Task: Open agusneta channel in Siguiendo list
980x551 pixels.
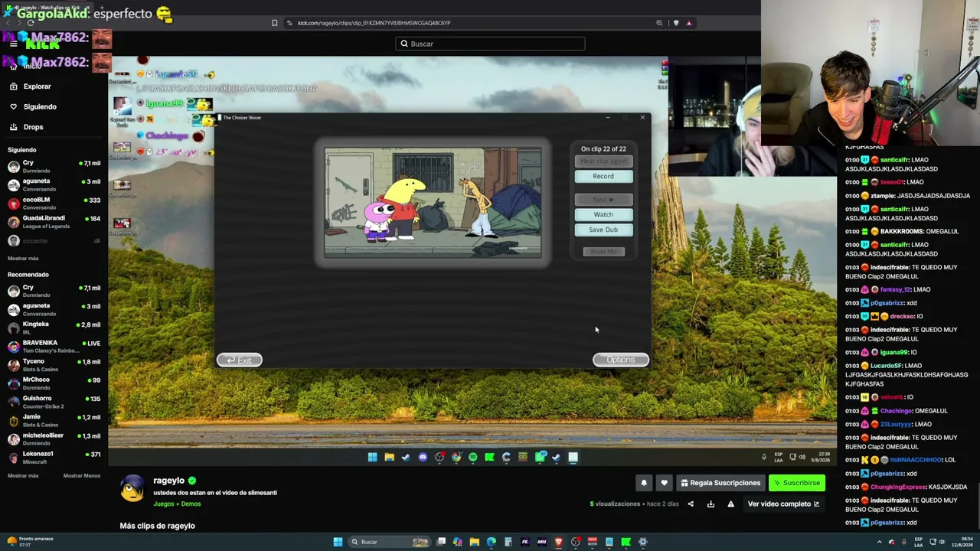Action: [x=54, y=184]
